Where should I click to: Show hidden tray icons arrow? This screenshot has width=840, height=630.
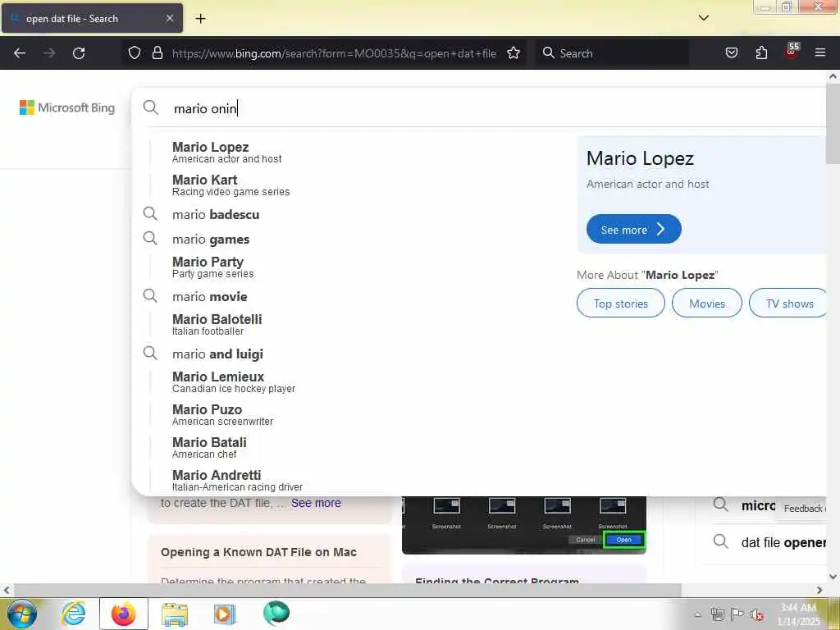pyautogui.click(x=697, y=614)
